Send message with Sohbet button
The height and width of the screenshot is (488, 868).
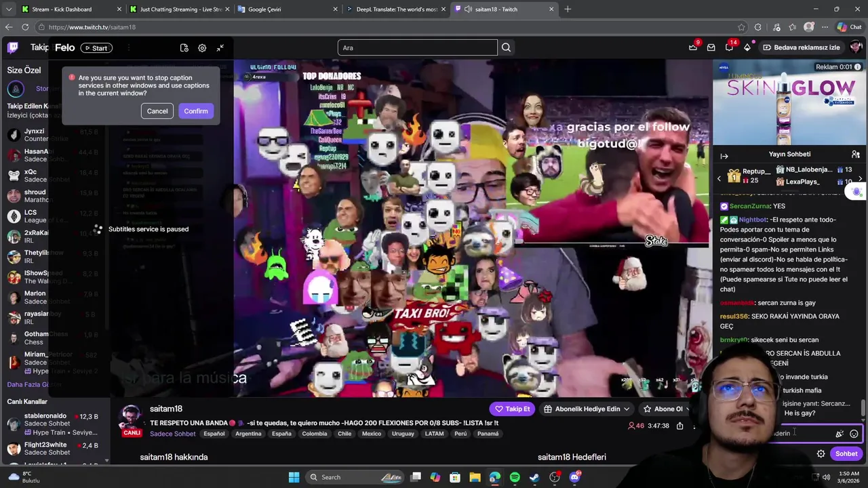coord(846,453)
